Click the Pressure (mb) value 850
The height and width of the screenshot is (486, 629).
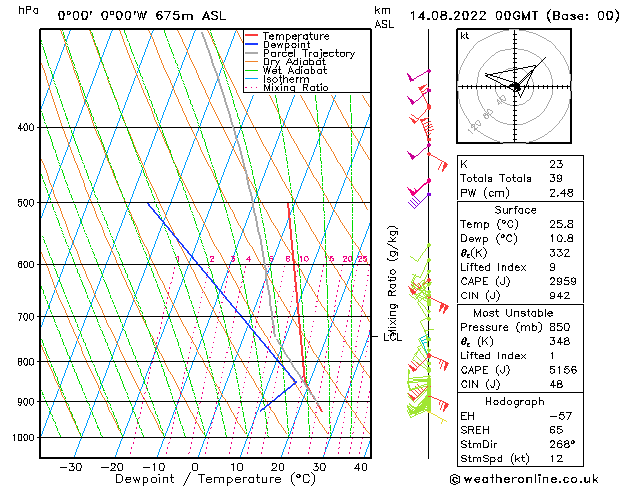(x=560, y=327)
